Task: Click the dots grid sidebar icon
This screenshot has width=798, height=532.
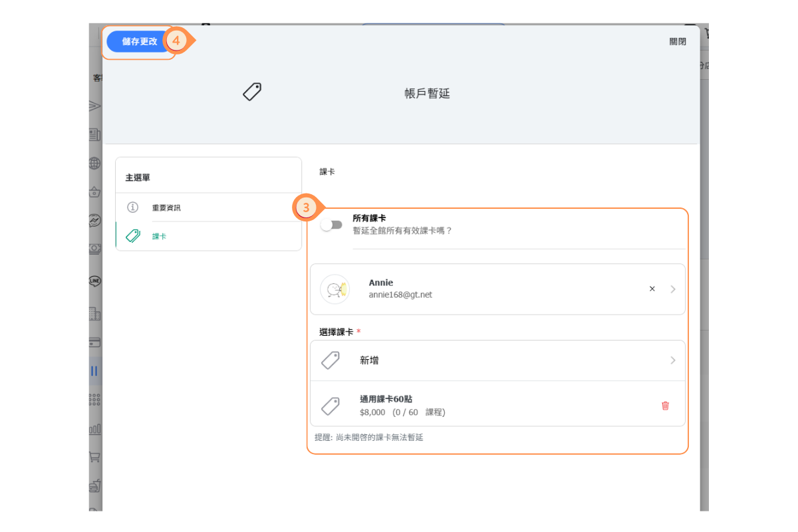Action: pos(94,400)
